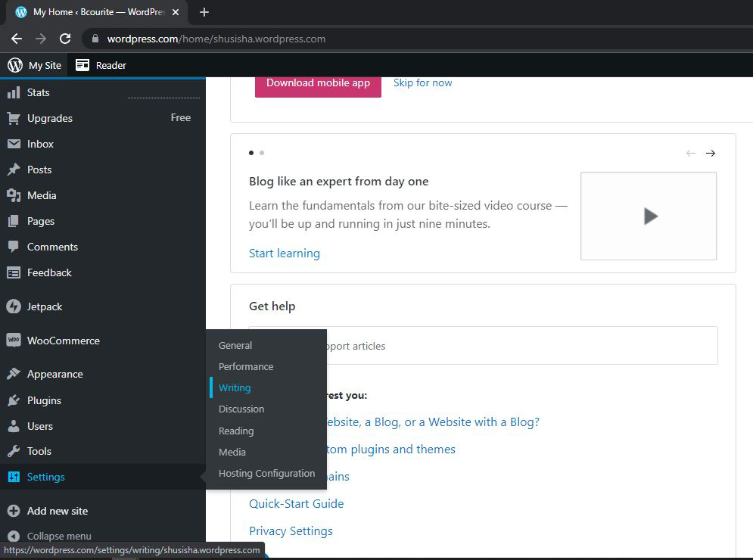Select the Appearance label in sidebar
The width and height of the screenshot is (753, 560).
[54, 374]
